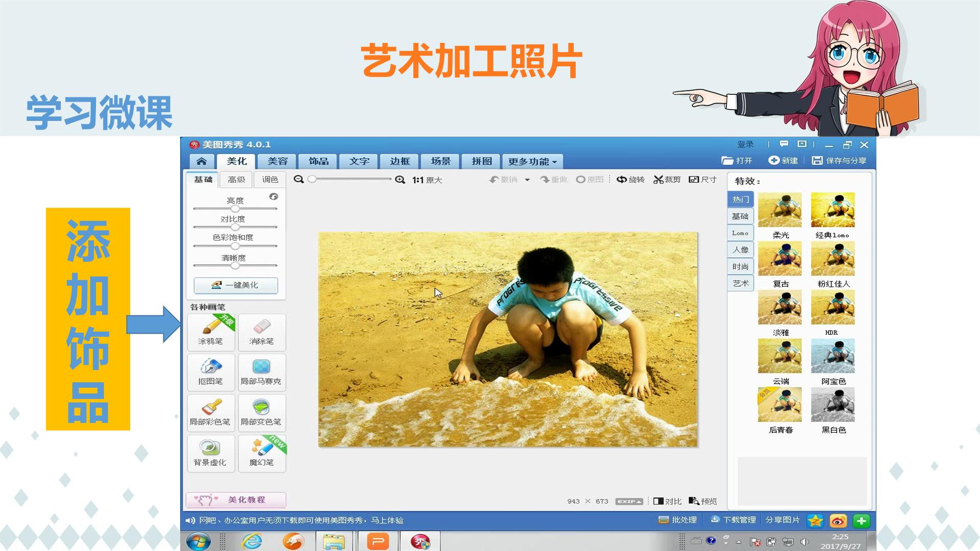Click the 亮度 brightness slider handle
The height and width of the screenshot is (551, 980).
(235, 209)
